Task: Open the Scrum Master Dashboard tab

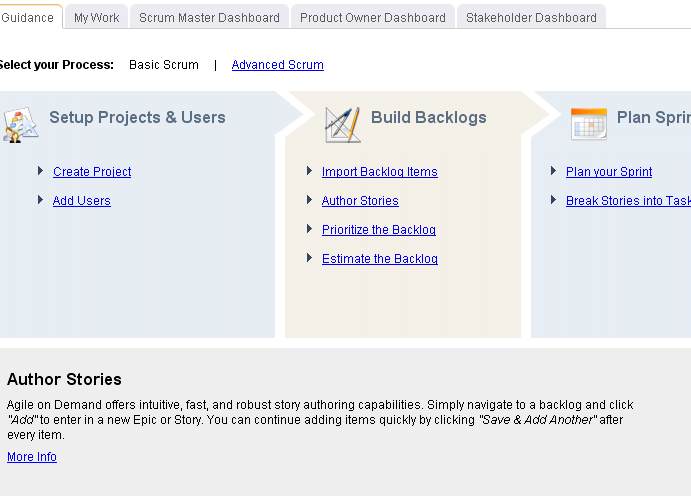Action: (x=209, y=17)
